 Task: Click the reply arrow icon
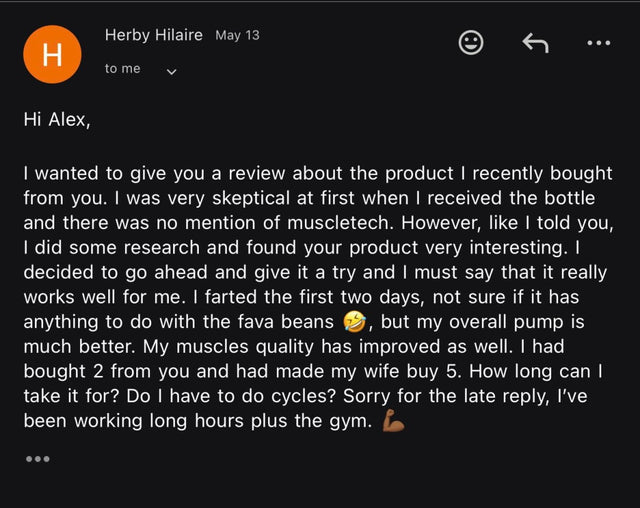(x=536, y=43)
